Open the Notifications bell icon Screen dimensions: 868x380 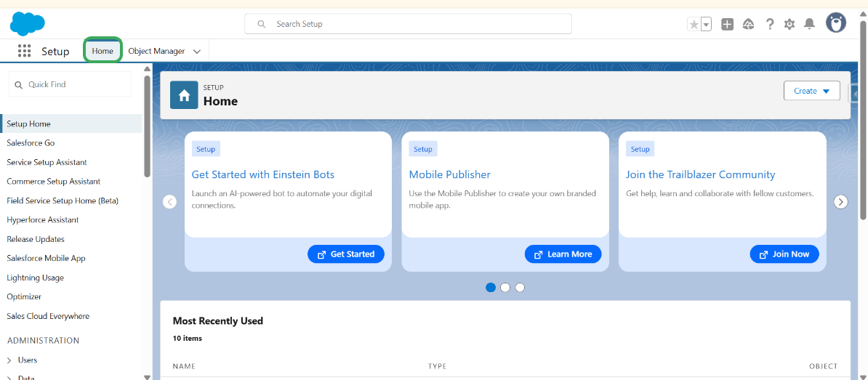tap(809, 24)
